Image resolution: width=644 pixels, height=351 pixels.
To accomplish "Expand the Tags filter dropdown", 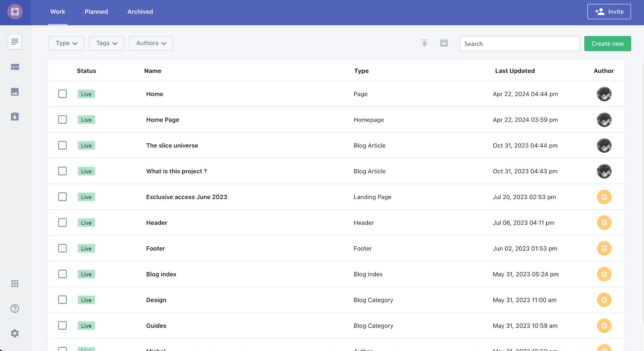I will pos(106,43).
